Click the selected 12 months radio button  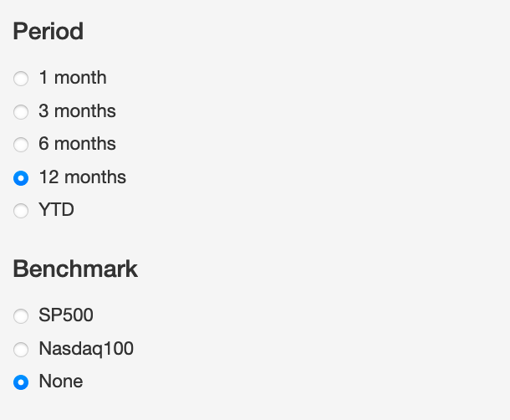(21, 177)
